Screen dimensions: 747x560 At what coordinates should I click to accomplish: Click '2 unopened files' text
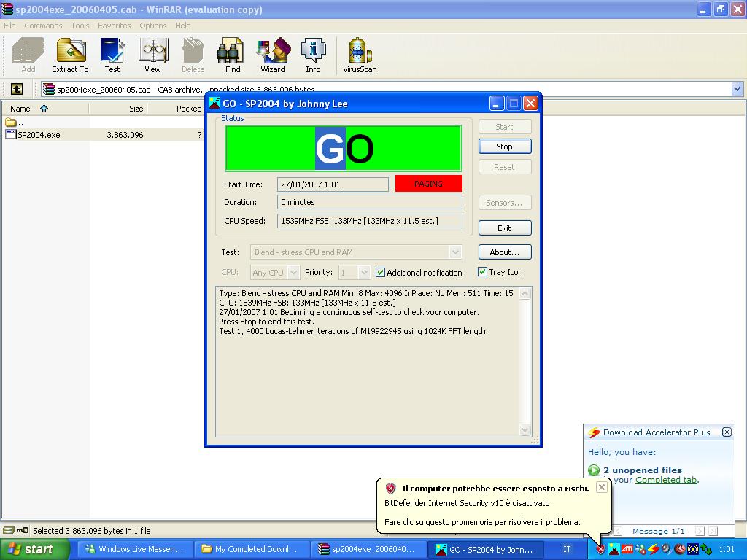(x=643, y=470)
